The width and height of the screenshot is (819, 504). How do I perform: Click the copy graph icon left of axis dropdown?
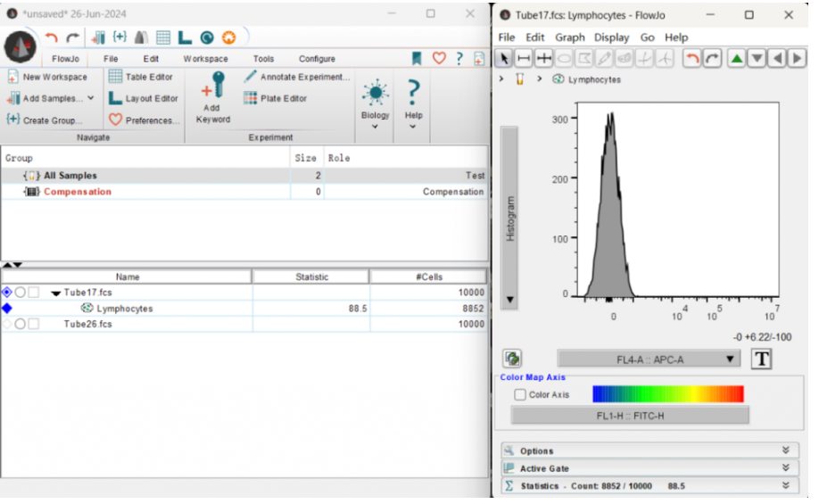pyautogui.click(x=512, y=359)
